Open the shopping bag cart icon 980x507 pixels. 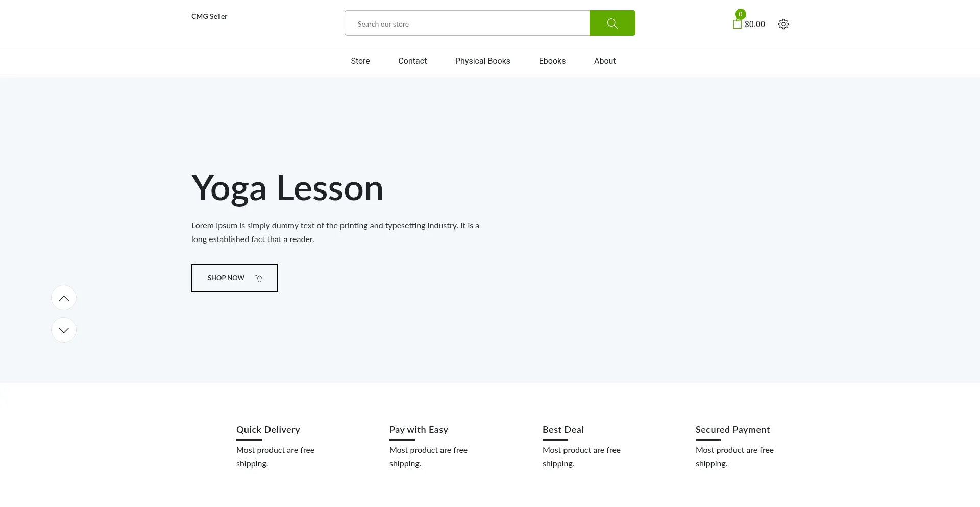click(737, 24)
